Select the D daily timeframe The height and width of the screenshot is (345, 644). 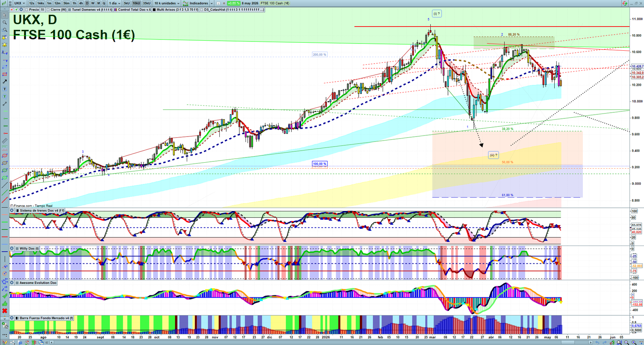pos(87,3)
